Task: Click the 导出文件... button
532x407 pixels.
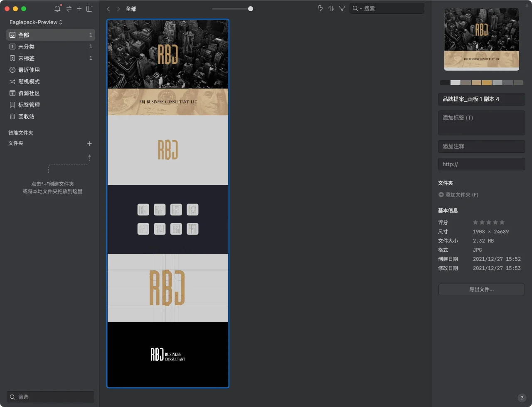Action: [482, 289]
